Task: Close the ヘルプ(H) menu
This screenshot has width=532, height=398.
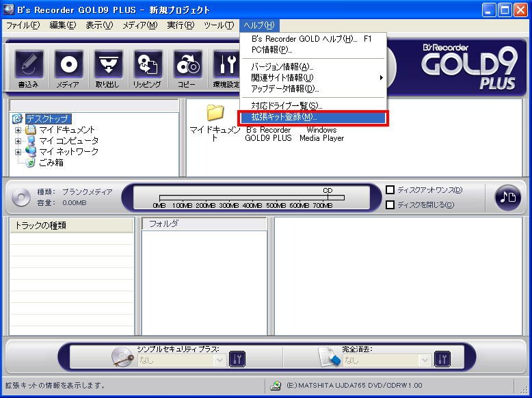Action: pos(259,25)
